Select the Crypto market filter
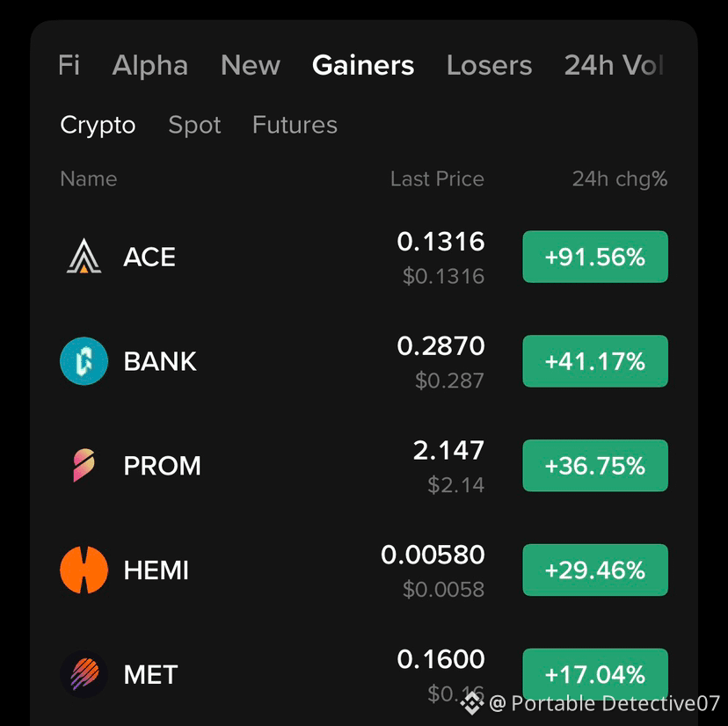 [x=98, y=125]
